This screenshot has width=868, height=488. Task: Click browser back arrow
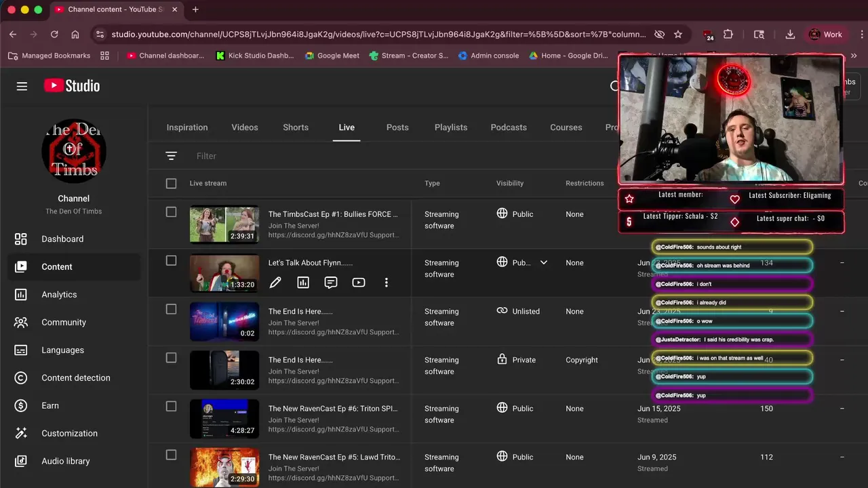point(13,35)
